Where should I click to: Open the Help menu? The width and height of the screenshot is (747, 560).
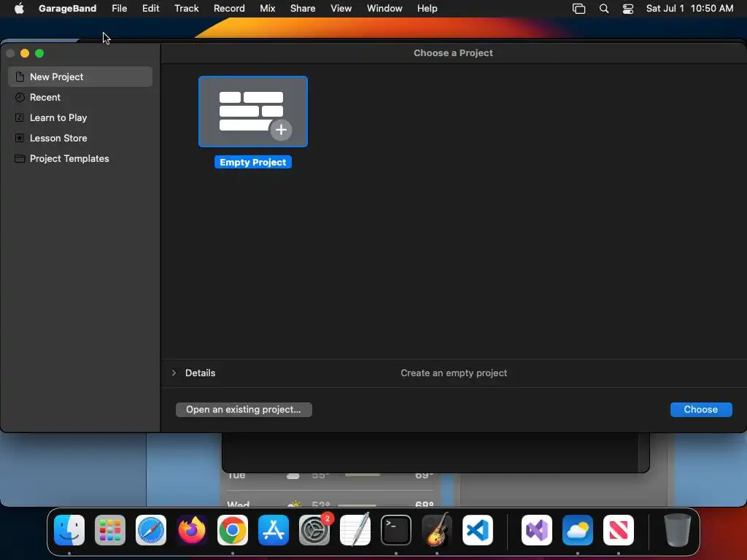(x=427, y=9)
